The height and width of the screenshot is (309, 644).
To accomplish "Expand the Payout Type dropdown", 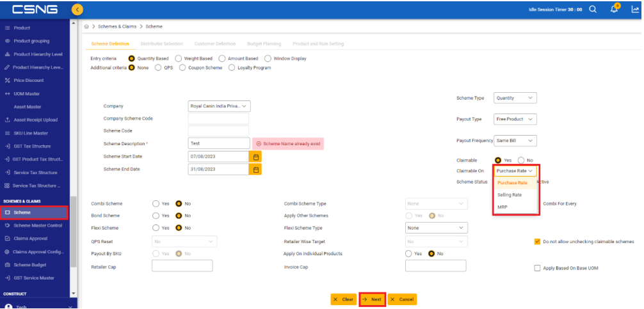I will click(515, 119).
